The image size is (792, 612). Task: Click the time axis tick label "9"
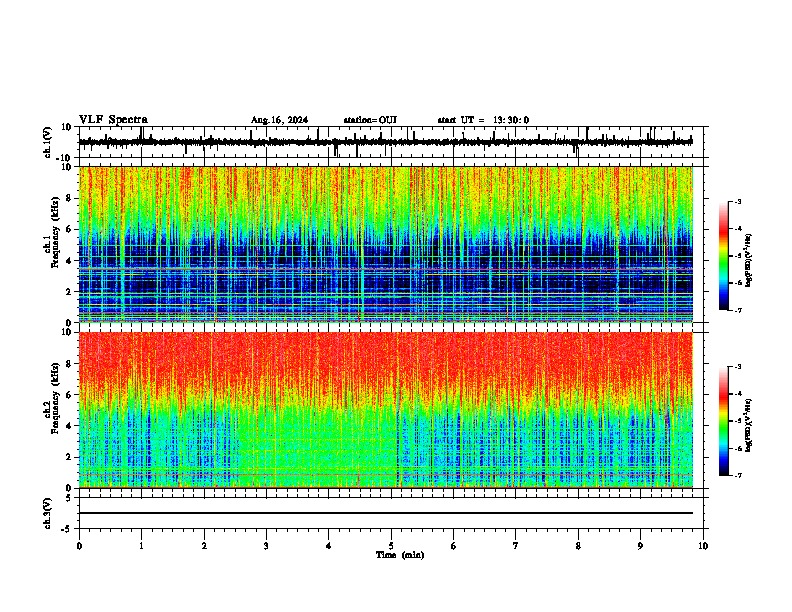pos(640,546)
